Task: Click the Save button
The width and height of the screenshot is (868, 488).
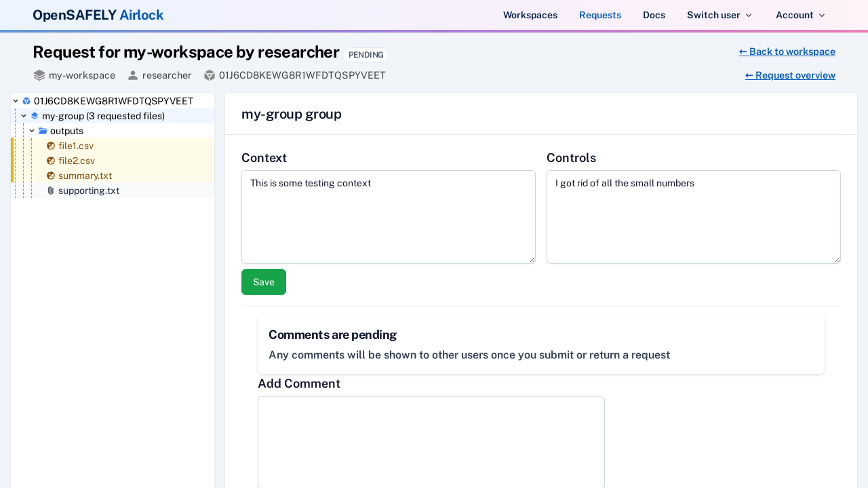Action: (263, 282)
